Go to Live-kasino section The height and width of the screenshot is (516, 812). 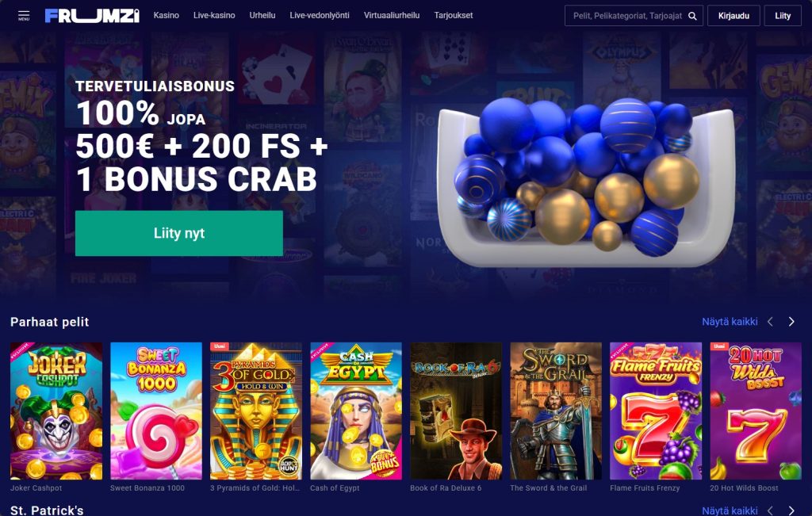(214, 16)
